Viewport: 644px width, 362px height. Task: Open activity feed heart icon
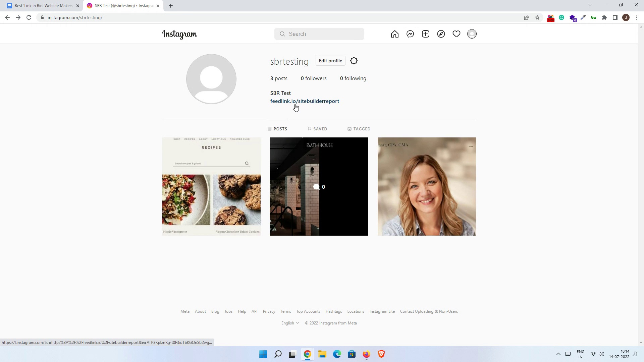[456, 34]
